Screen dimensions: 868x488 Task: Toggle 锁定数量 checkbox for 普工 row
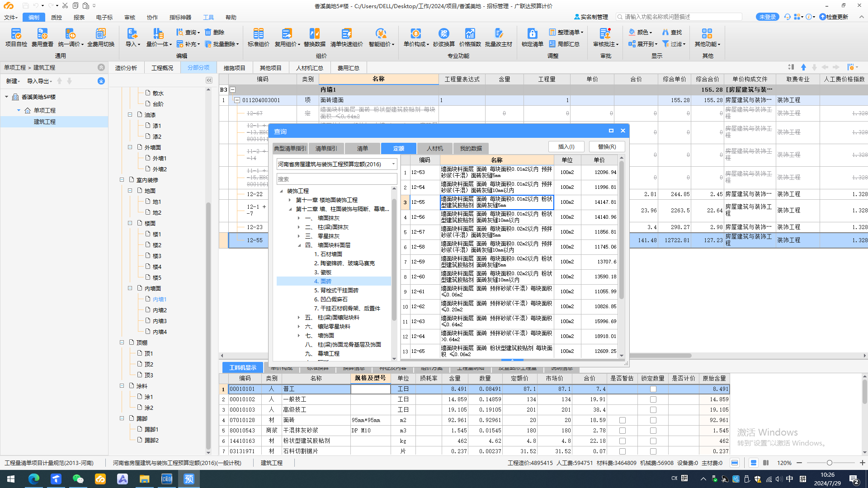pyautogui.click(x=653, y=389)
